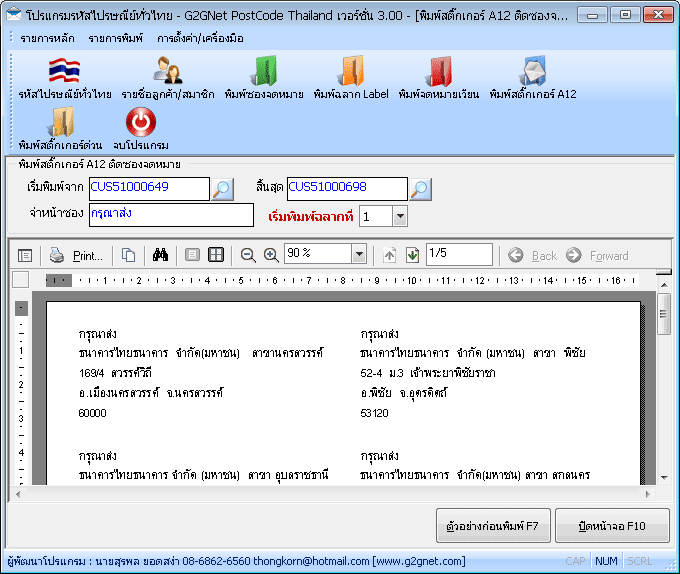680x574 pixels.
Task: Open รายการหลัก menu
Action: tap(47, 39)
